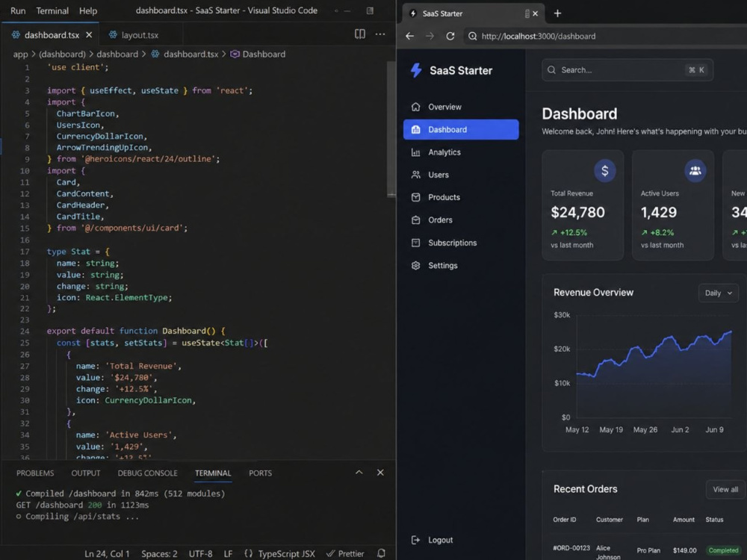
Task: Open Overview in the sidebar
Action: coord(461,107)
